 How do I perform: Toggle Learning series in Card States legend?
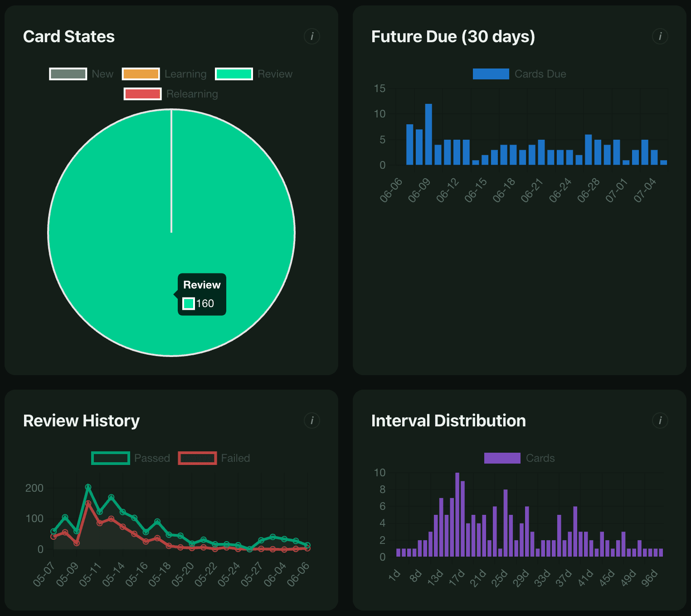coord(164,74)
